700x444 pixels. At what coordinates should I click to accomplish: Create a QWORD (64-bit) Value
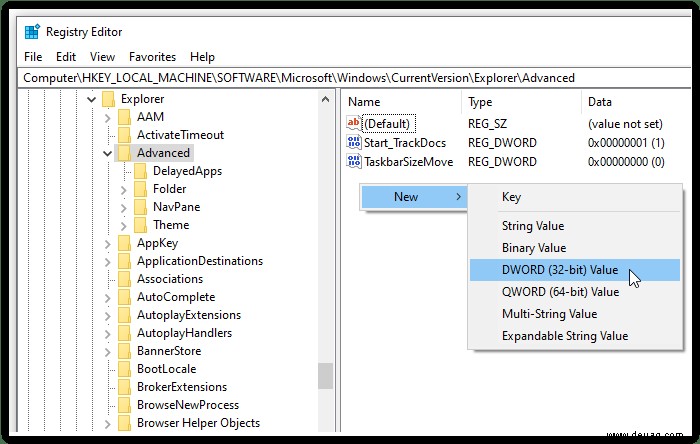click(575, 292)
